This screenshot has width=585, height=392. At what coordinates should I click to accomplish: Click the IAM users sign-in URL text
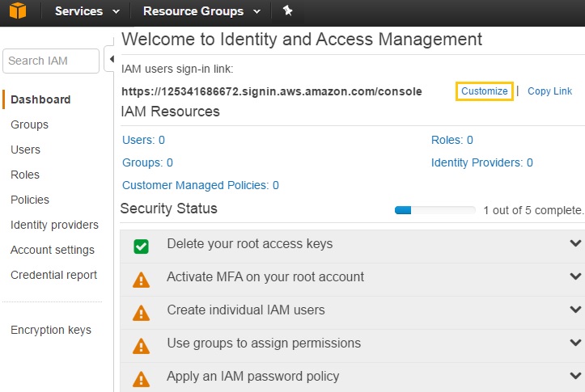pos(272,91)
